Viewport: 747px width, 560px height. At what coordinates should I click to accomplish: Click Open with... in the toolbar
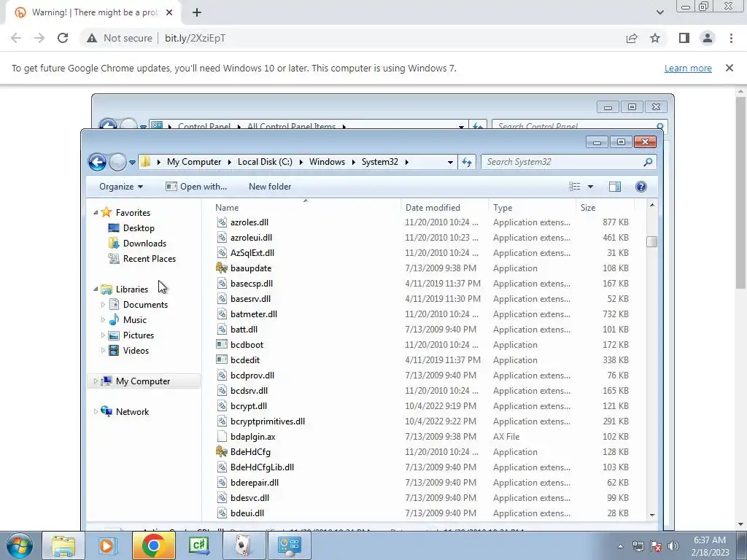[x=196, y=187]
